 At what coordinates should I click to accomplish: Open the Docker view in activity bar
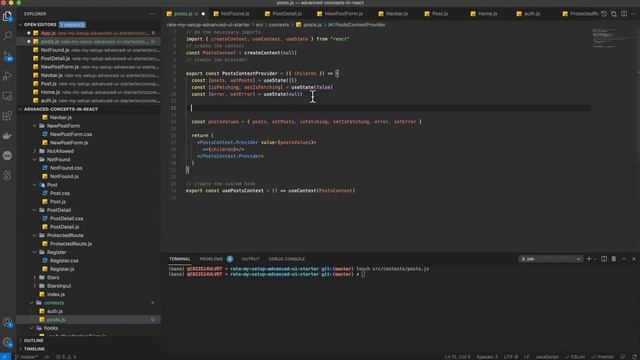(7, 136)
